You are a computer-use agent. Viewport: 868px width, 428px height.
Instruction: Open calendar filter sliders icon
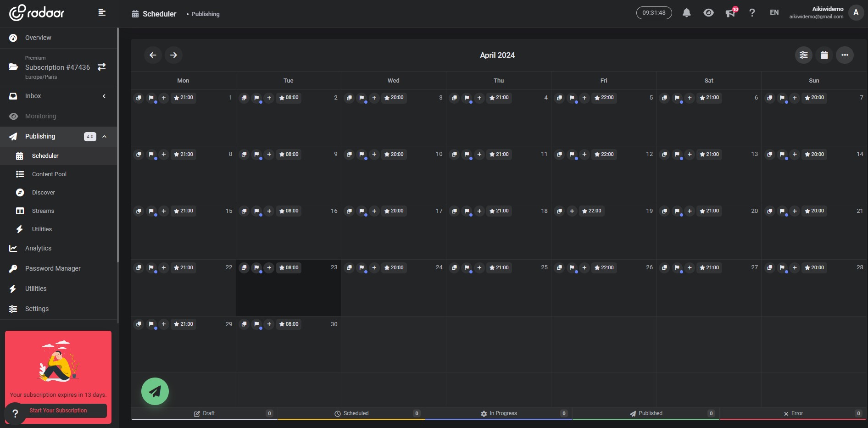tap(803, 55)
